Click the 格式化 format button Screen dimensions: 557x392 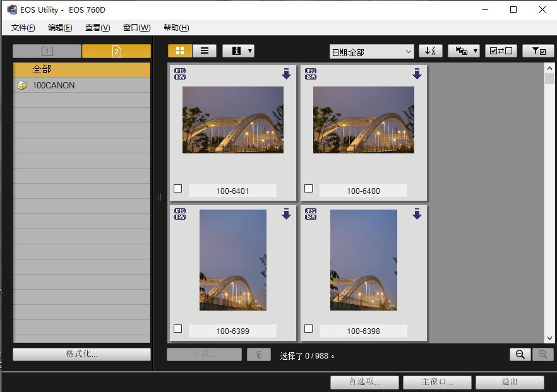coord(81,354)
